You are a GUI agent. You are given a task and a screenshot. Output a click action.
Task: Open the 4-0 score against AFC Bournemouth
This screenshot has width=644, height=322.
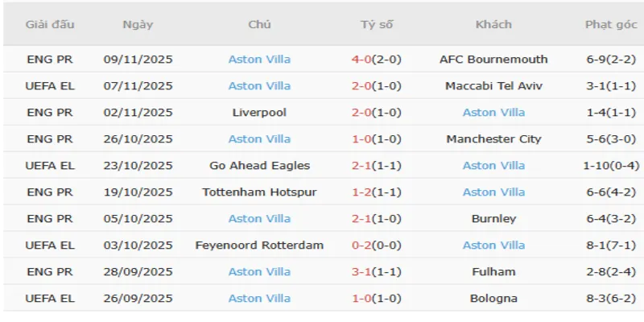point(377,60)
